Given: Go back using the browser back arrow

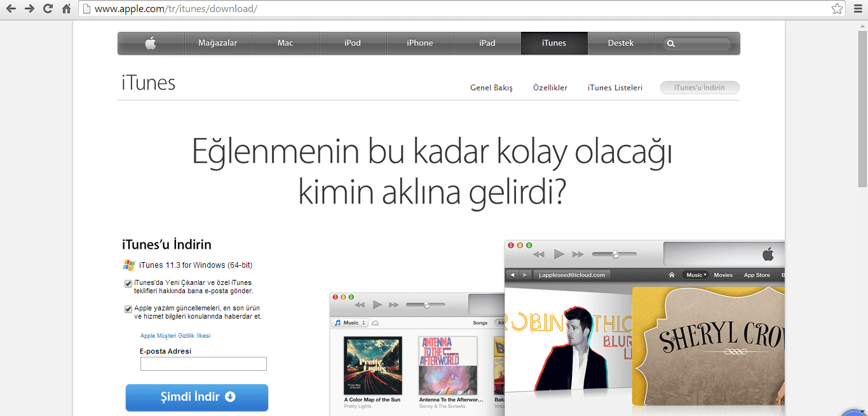Looking at the screenshot, I should (11, 9).
